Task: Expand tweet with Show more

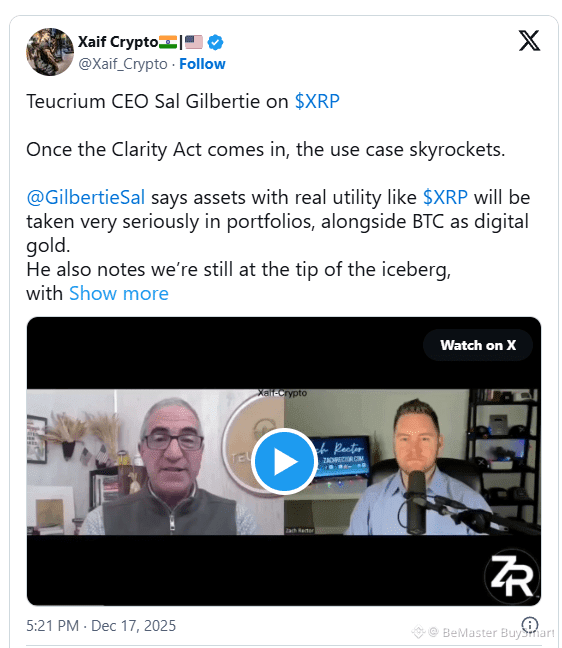Action: tap(119, 293)
